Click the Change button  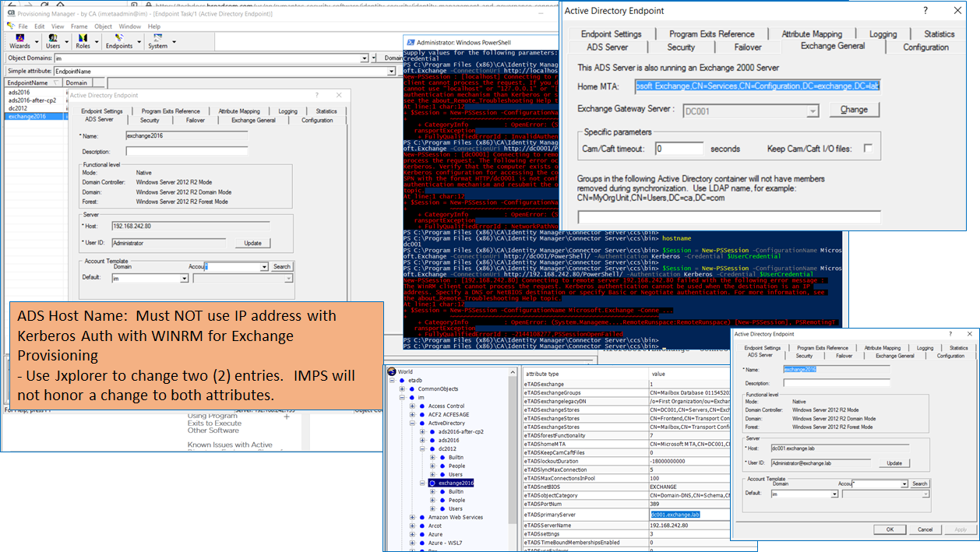tap(853, 110)
